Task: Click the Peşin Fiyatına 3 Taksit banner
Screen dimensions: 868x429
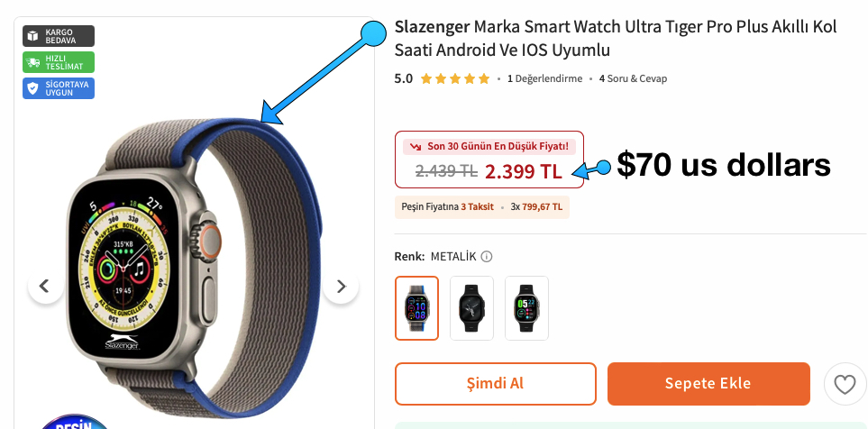Action: click(481, 207)
